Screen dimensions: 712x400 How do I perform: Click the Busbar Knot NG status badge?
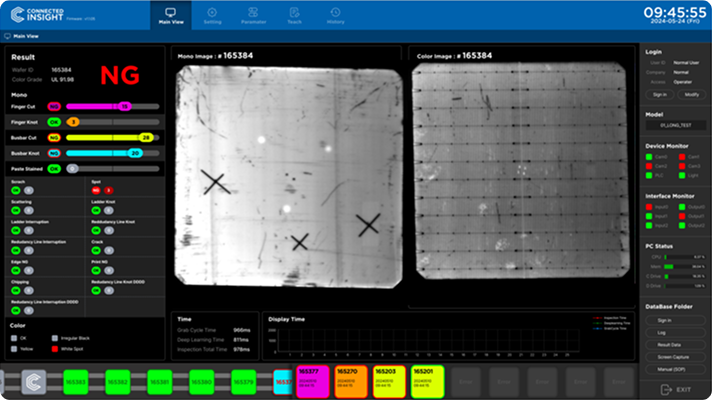click(x=54, y=153)
